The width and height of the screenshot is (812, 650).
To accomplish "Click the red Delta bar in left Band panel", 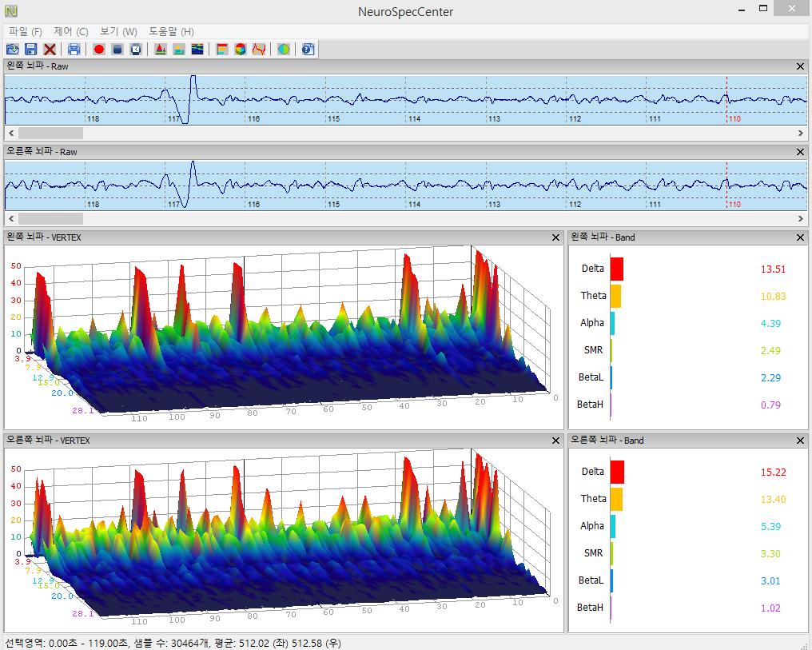I will 616,269.
